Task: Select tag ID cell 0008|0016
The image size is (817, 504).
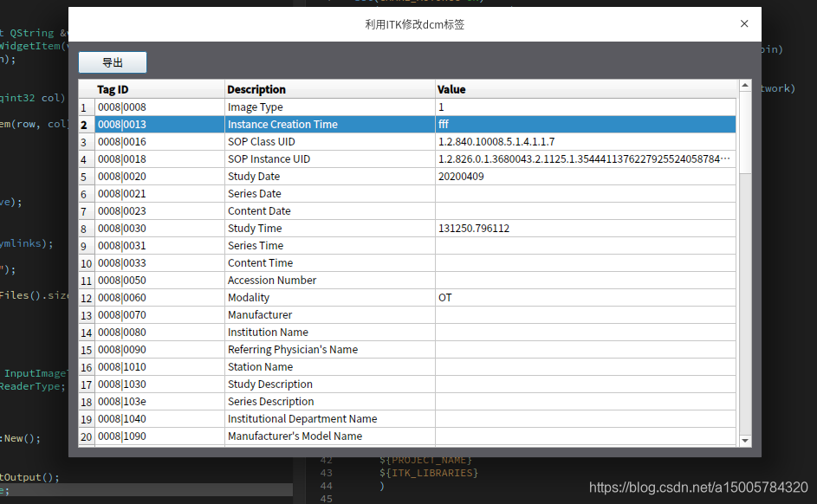Action: [160, 142]
